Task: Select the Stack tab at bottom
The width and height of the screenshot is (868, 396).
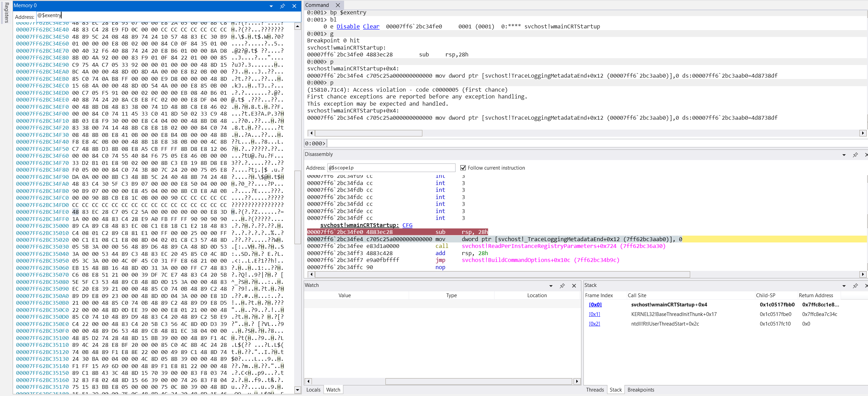Action: (616, 390)
